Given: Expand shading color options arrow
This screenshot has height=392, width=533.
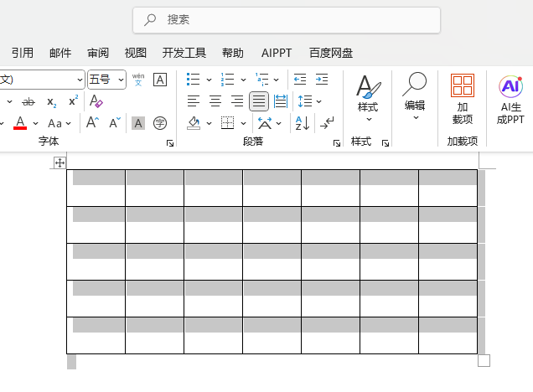Looking at the screenshot, I should (209, 123).
